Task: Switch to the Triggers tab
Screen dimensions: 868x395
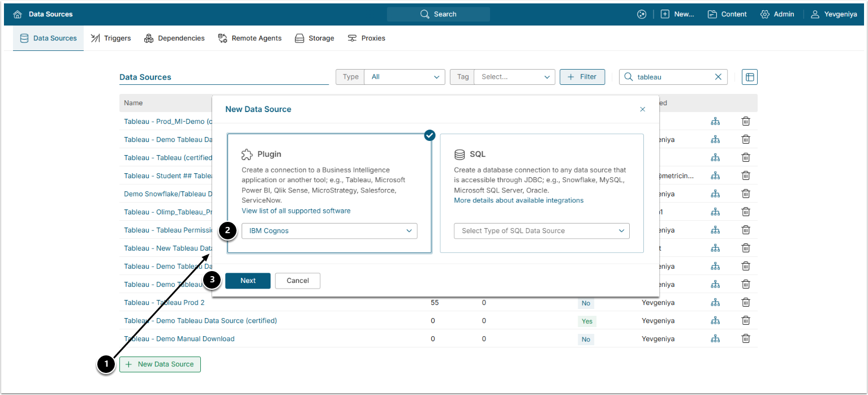Action: [x=111, y=38]
